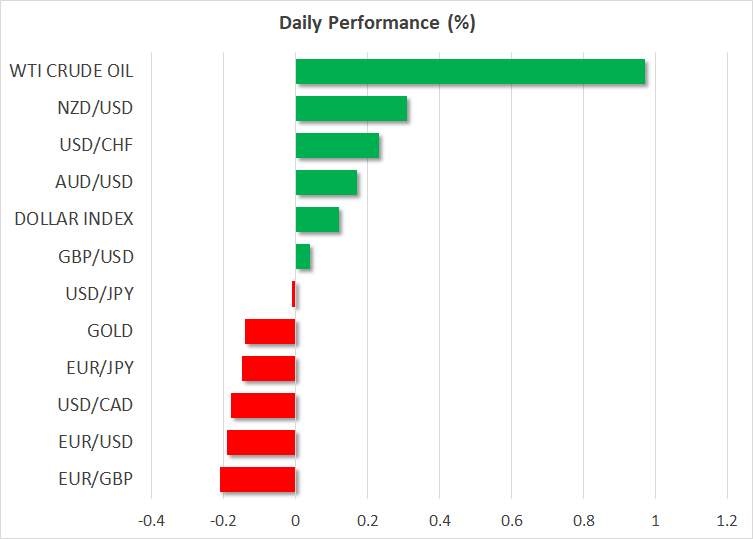Select the WTI CRUDE OIL green bar
The image size is (753, 539).
470,72
